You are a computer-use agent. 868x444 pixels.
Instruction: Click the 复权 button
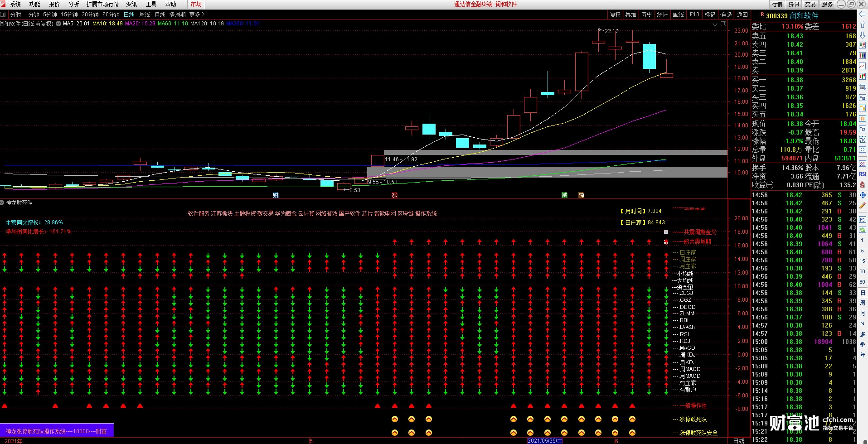[615, 14]
